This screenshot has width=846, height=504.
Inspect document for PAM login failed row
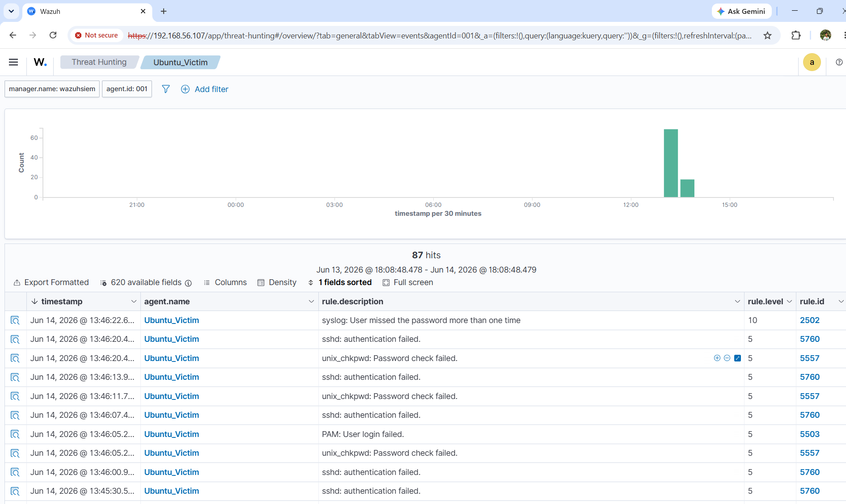pyautogui.click(x=15, y=434)
